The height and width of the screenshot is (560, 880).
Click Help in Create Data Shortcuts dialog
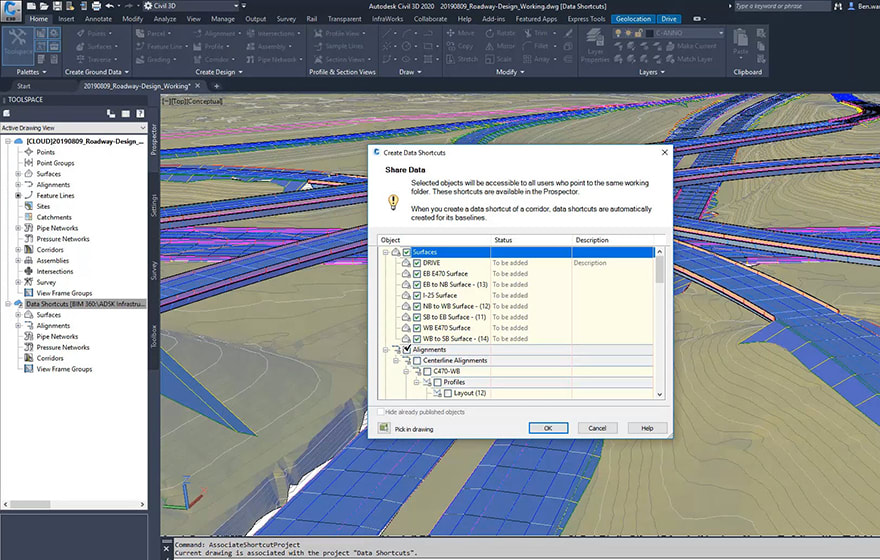647,428
